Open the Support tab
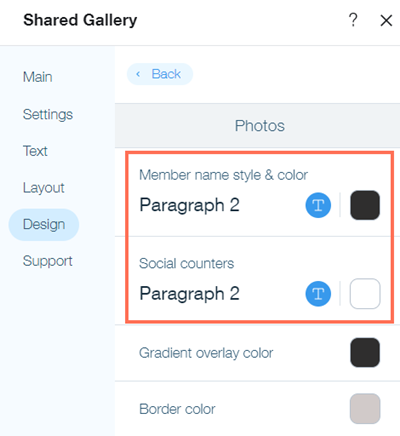 (x=47, y=261)
